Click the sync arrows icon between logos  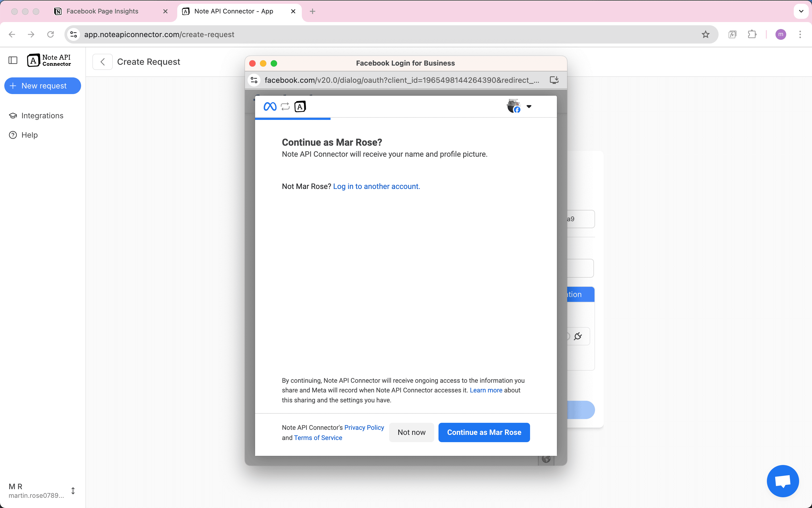[x=285, y=106]
